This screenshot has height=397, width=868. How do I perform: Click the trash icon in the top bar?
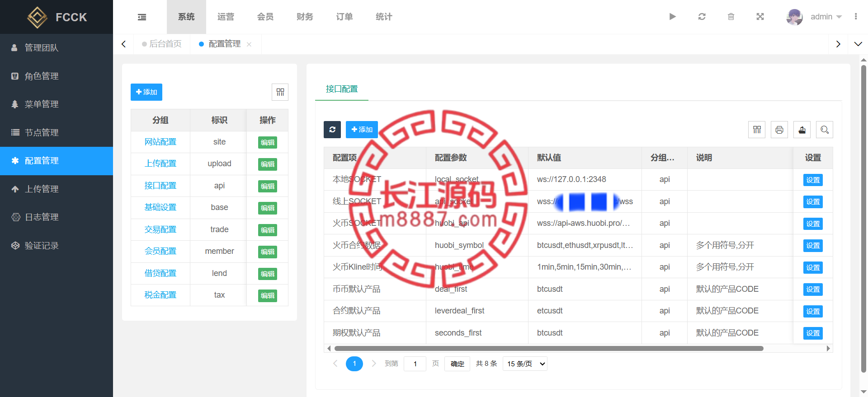pyautogui.click(x=731, y=17)
